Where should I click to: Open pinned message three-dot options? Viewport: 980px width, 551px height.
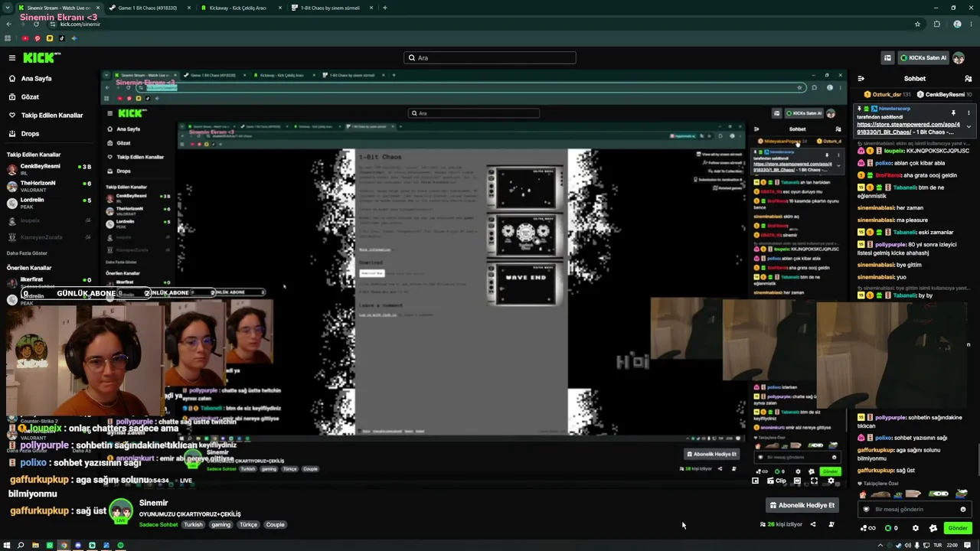tap(969, 112)
